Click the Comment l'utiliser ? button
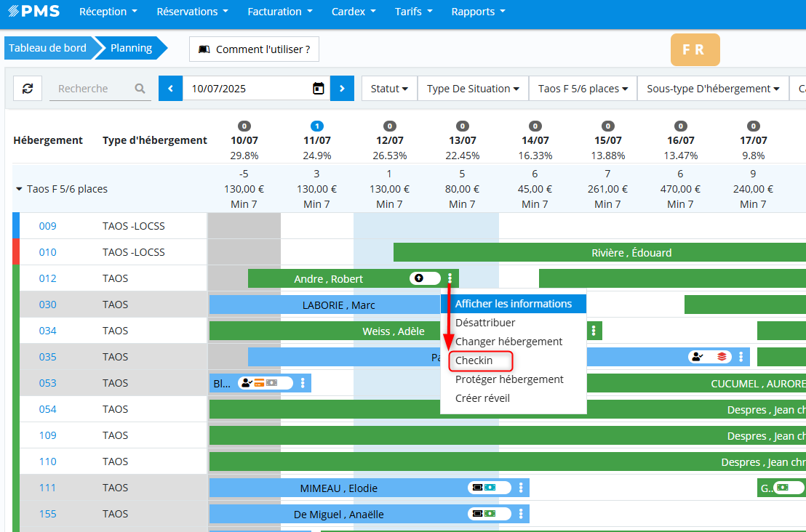The image size is (806, 532). point(254,49)
